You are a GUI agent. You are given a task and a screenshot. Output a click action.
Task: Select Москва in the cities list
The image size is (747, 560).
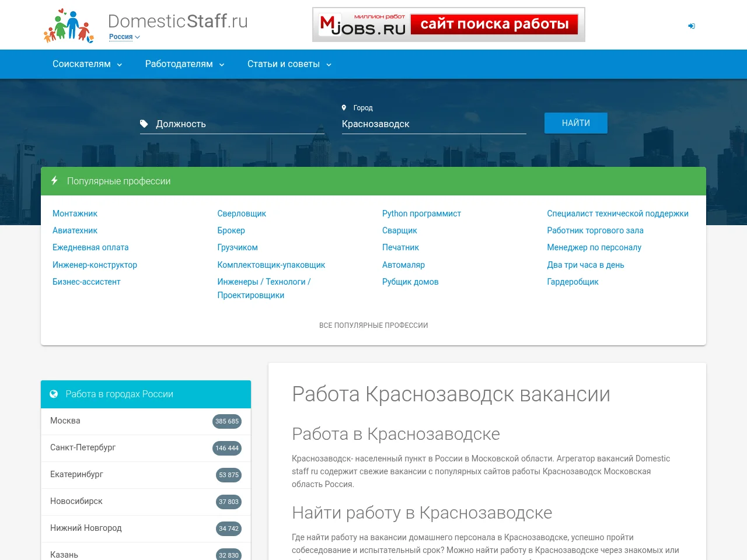tap(146, 421)
